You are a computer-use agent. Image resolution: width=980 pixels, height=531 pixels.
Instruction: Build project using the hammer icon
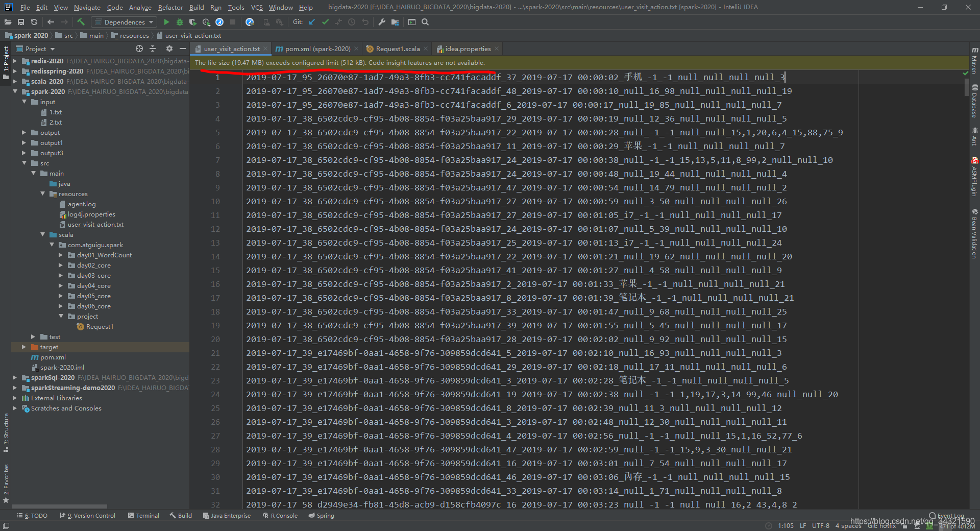pyautogui.click(x=81, y=22)
